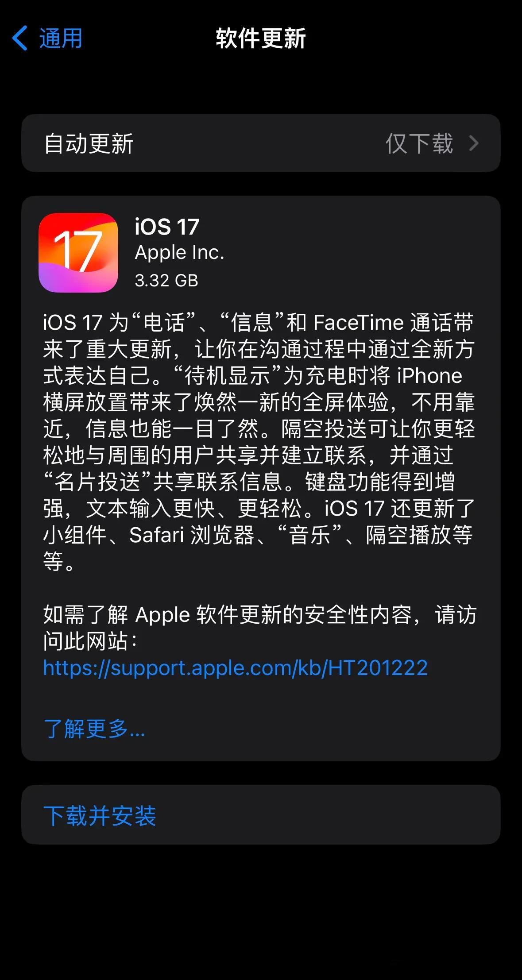This screenshot has height=980, width=522.
Task: Tap the 隔空播放等 text in the description
Action: [x=419, y=535]
